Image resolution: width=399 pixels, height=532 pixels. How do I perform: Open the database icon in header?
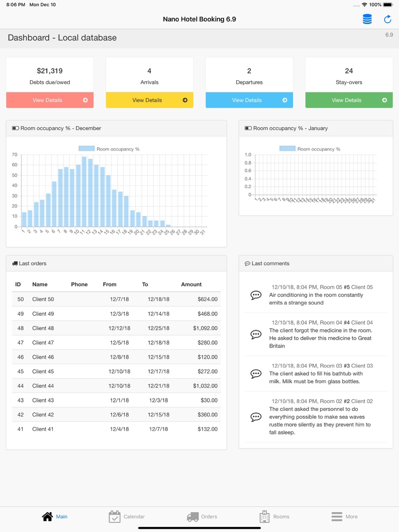coord(367,19)
